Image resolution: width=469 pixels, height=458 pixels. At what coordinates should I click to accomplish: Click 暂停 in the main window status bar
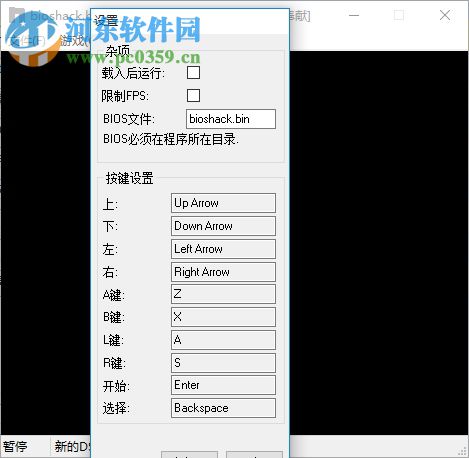(x=15, y=446)
